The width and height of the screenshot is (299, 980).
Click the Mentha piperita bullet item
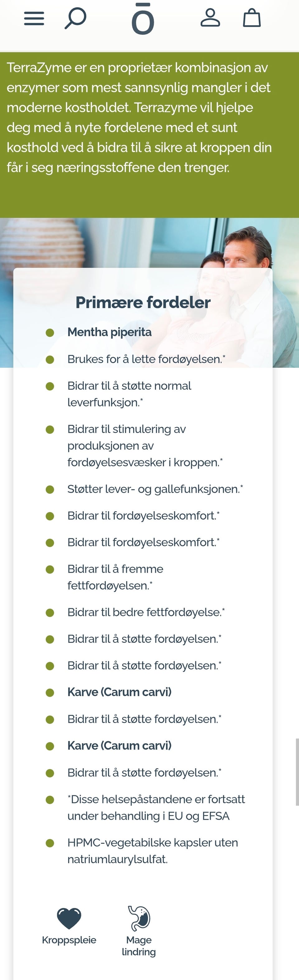(x=109, y=332)
